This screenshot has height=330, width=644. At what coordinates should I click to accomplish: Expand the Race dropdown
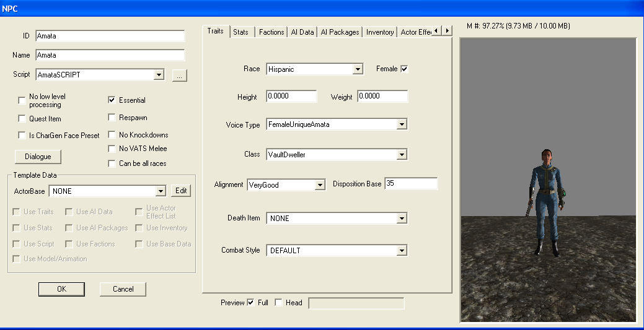[x=358, y=69]
